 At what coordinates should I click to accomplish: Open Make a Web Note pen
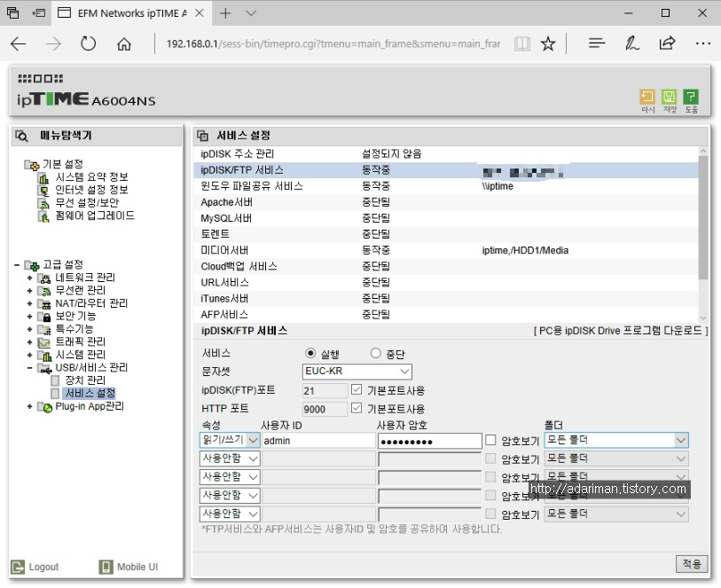[631, 43]
